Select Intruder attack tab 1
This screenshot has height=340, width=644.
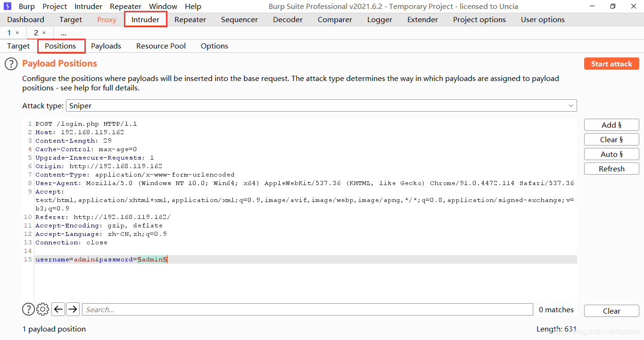9,33
